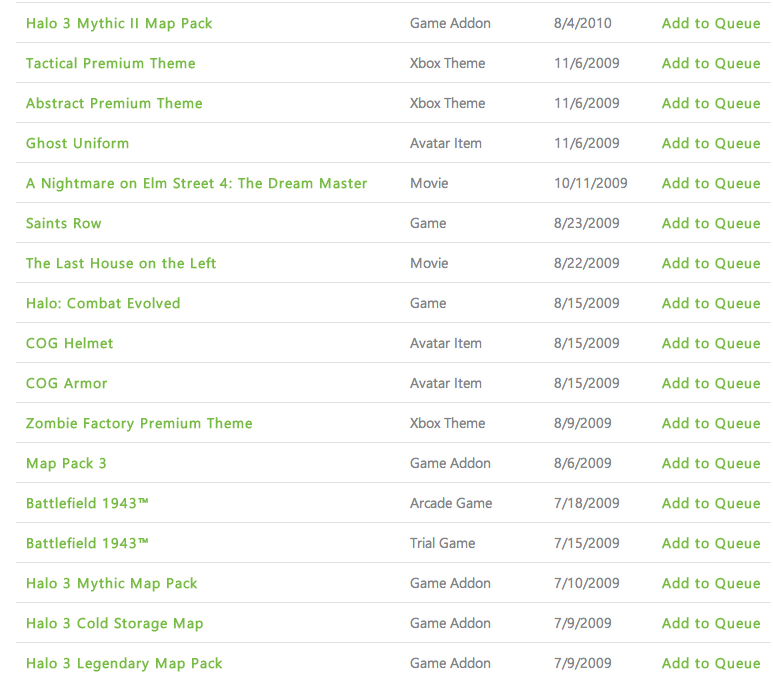The image size is (773, 680).
Task: Add Halo 3 Cold Storage Map to queue
Action: (711, 623)
